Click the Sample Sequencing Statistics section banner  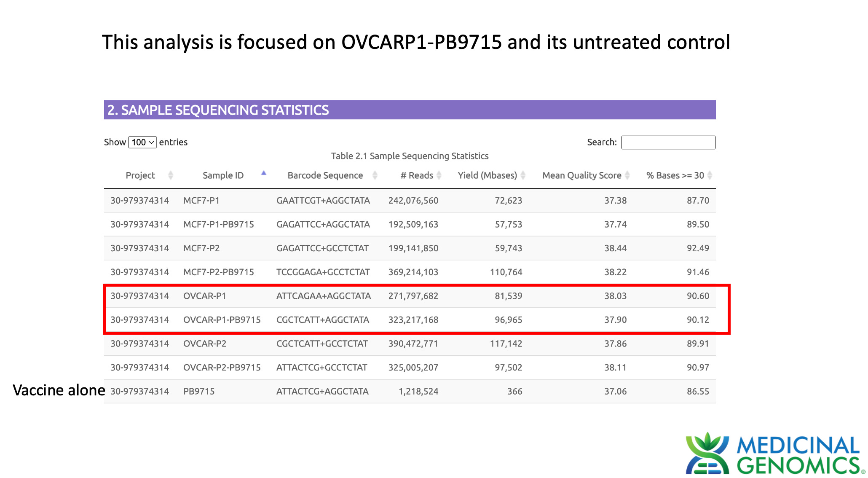[x=410, y=110]
